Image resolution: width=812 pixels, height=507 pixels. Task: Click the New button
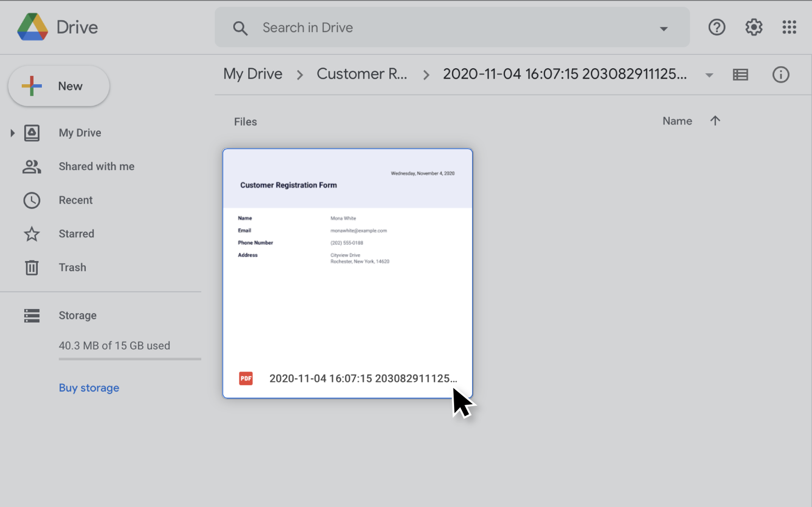(x=59, y=86)
